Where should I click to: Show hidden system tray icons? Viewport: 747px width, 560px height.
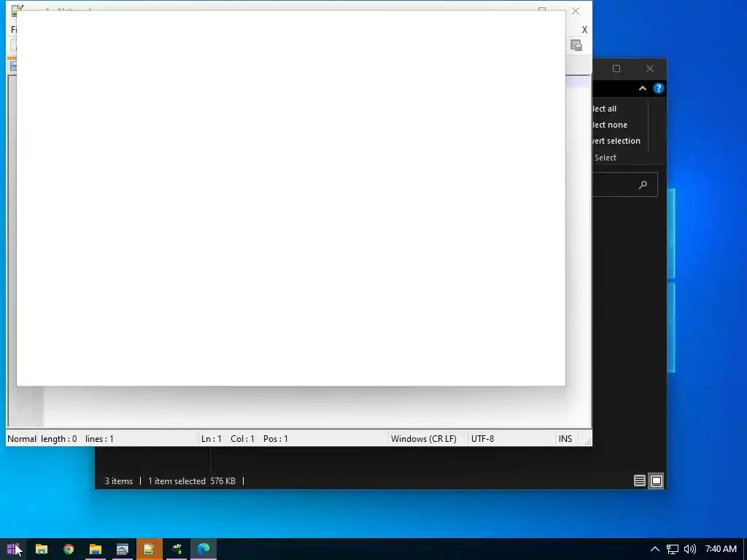655,549
